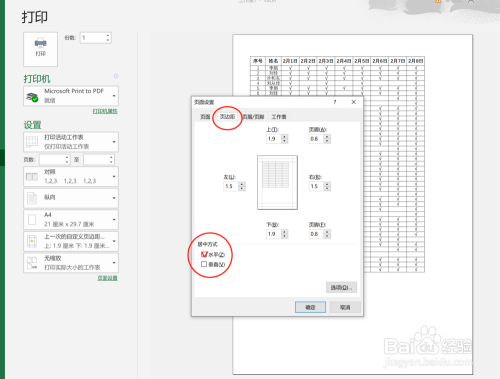The height and width of the screenshot is (379, 500).
Task: Click the footer (页脚) margin value field
Action: 317,234
